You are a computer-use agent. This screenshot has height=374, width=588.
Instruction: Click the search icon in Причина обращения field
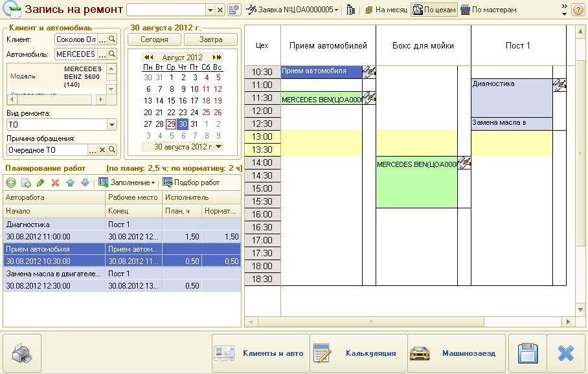(x=112, y=150)
